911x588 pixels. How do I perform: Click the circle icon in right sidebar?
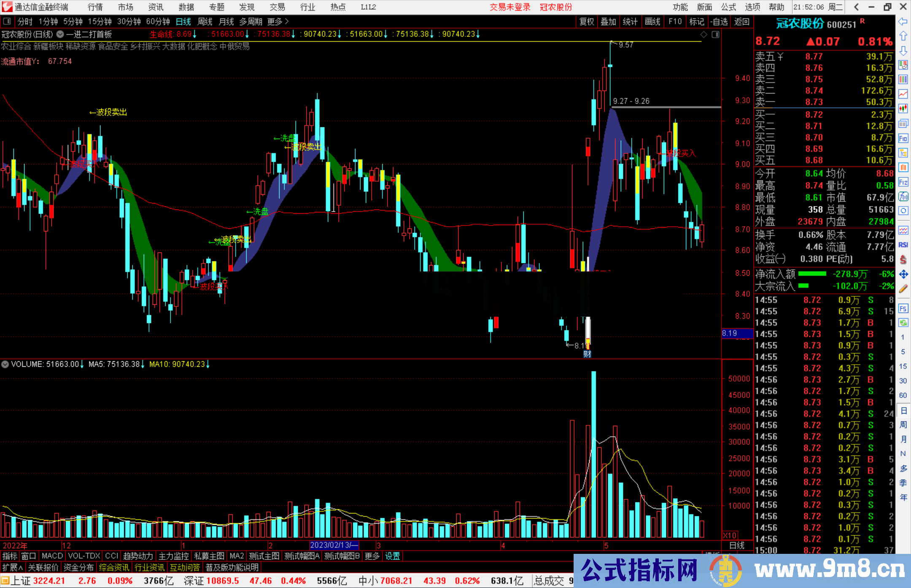point(903,211)
